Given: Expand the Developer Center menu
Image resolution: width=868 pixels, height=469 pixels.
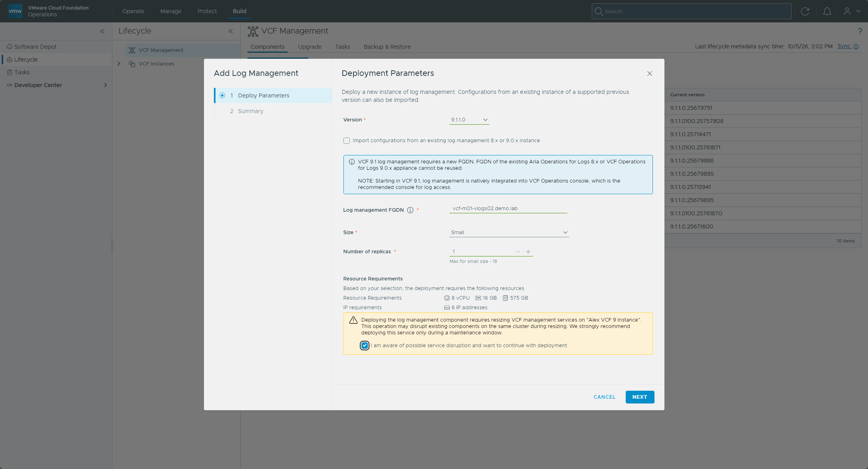Looking at the screenshot, I should click(105, 85).
